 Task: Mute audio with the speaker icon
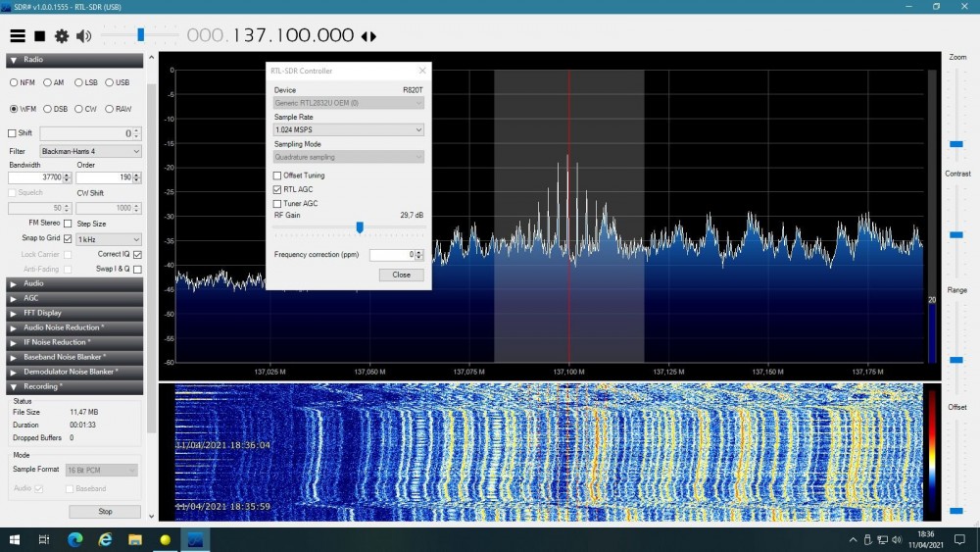coord(83,36)
